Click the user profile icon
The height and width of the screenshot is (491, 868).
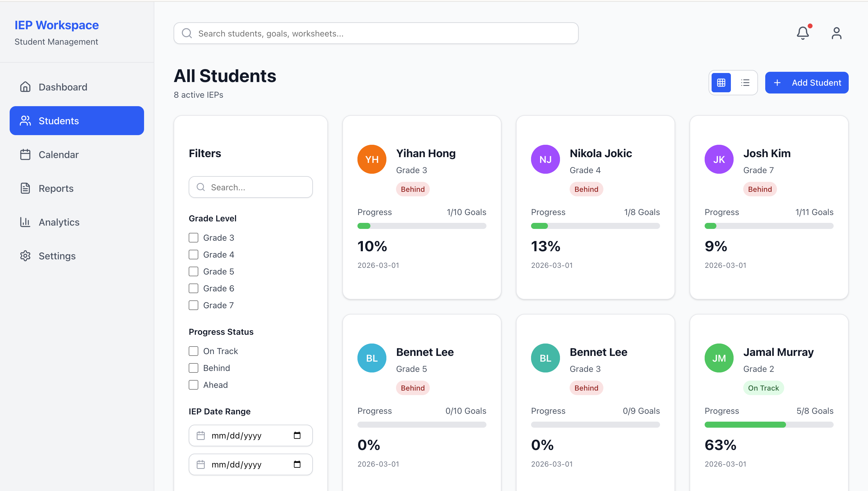coord(836,33)
